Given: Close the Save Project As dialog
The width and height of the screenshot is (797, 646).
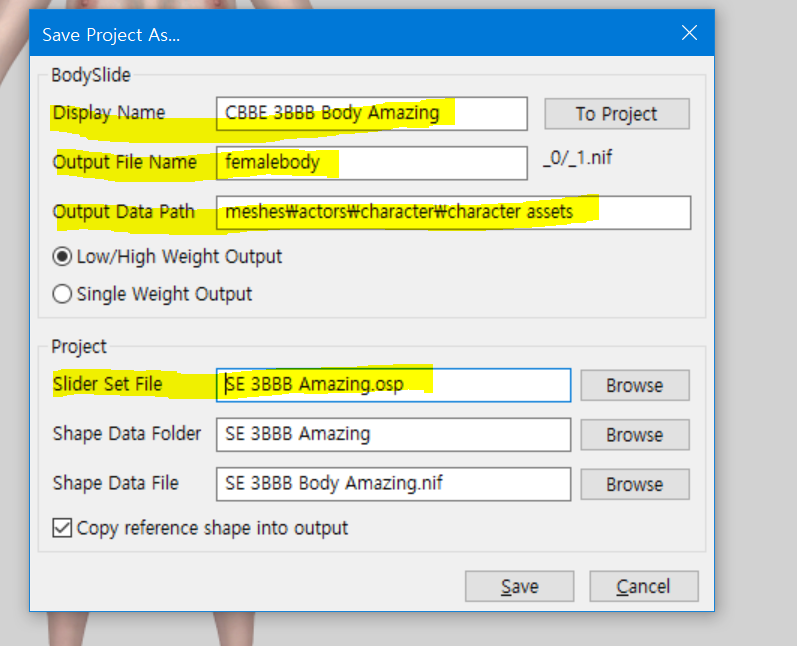Looking at the screenshot, I should [x=689, y=33].
